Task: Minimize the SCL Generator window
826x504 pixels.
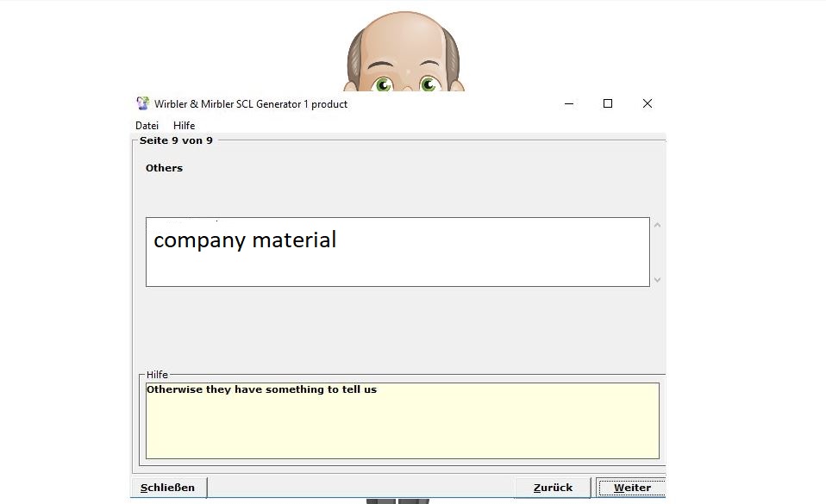Action: click(569, 103)
